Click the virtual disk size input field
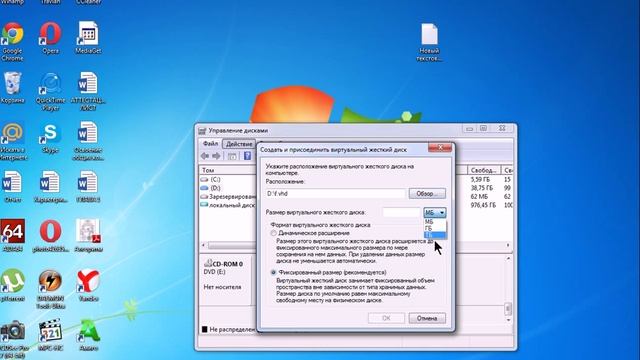This screenshot has height=360, width=640. 401,213
